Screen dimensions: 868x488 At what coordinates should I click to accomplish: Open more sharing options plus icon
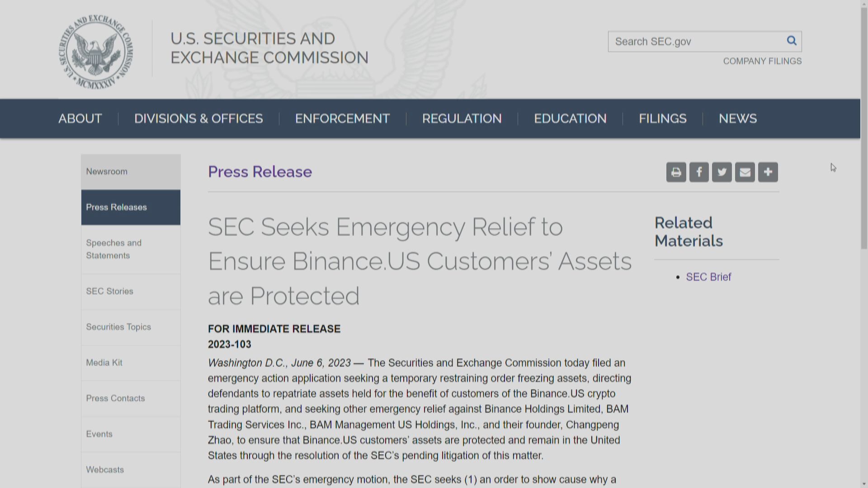(768, 172)
